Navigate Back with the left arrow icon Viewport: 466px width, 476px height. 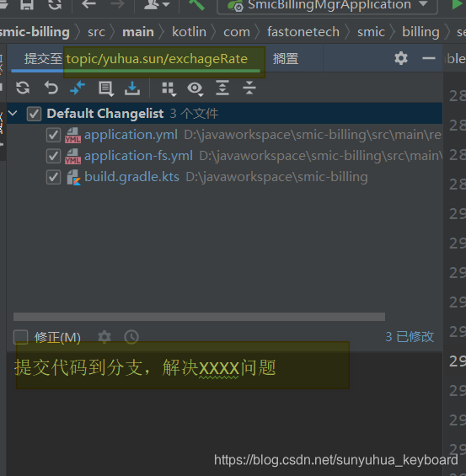(x=88, y=4)
